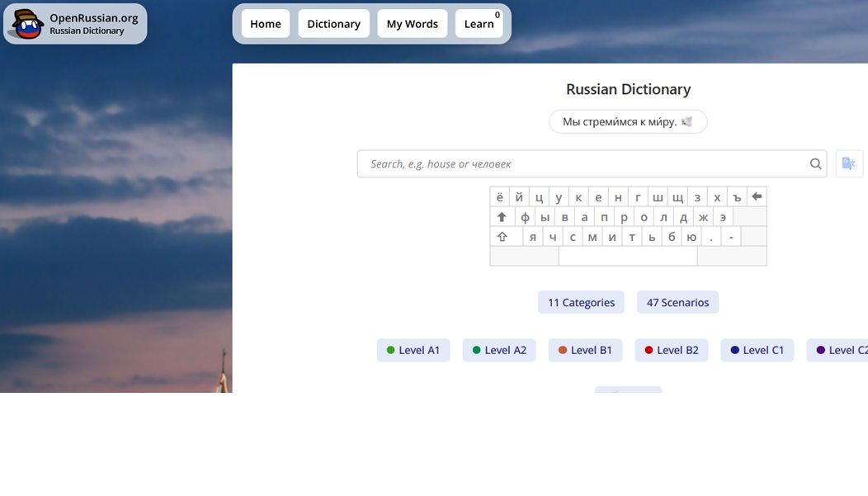Open the Home menu item
The image size is (868, 496).
point(266,24)
